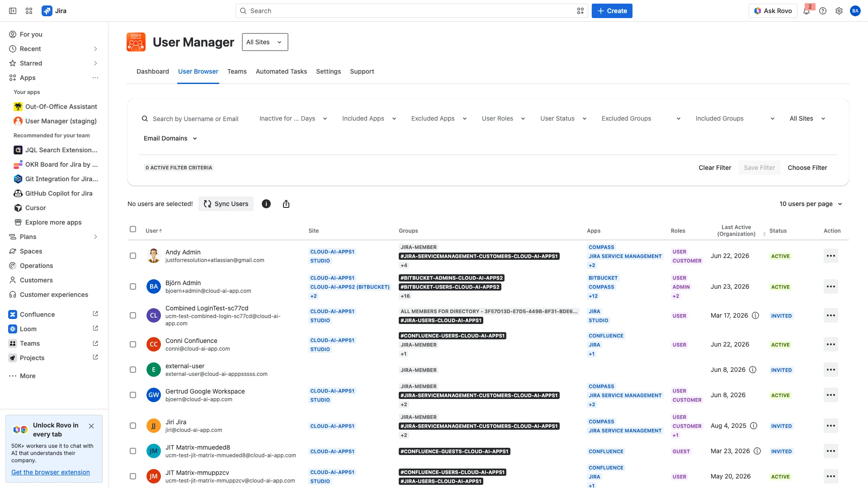The width and height of the screenshot is (868, 488).
Task: Open Git Integration for Jira entry
Action: point(55,179)
